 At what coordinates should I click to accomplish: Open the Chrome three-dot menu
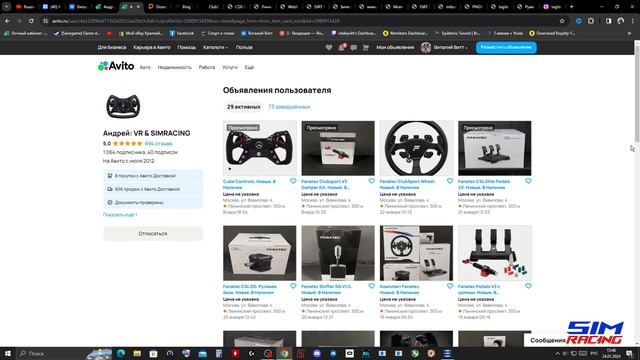pos(633,21)
